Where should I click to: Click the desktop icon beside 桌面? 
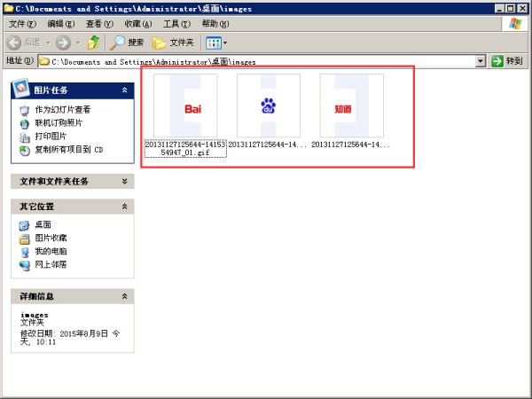click(x=25, y=225)
